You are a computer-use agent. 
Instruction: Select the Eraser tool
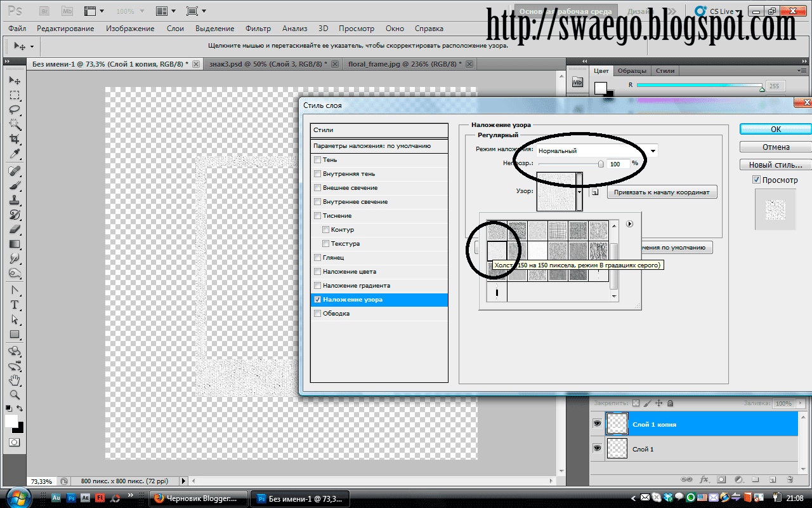point(15,230)
